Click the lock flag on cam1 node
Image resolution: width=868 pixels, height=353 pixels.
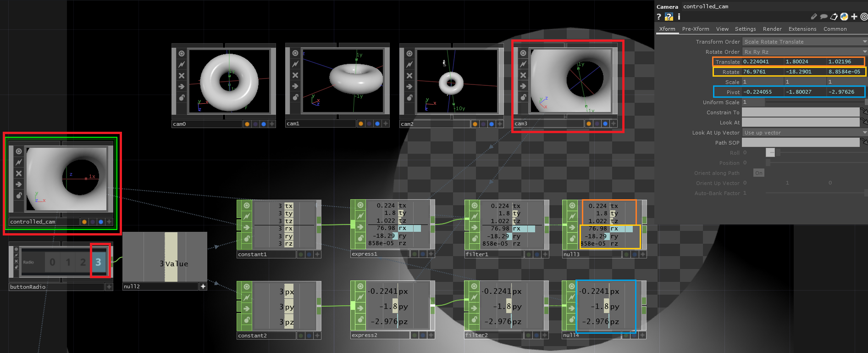point(295,97)
